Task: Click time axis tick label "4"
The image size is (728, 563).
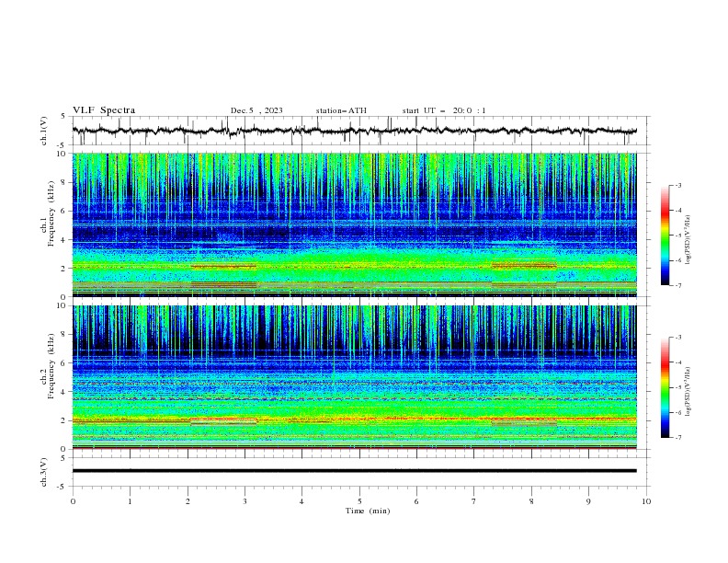Action: coord(301,501)
